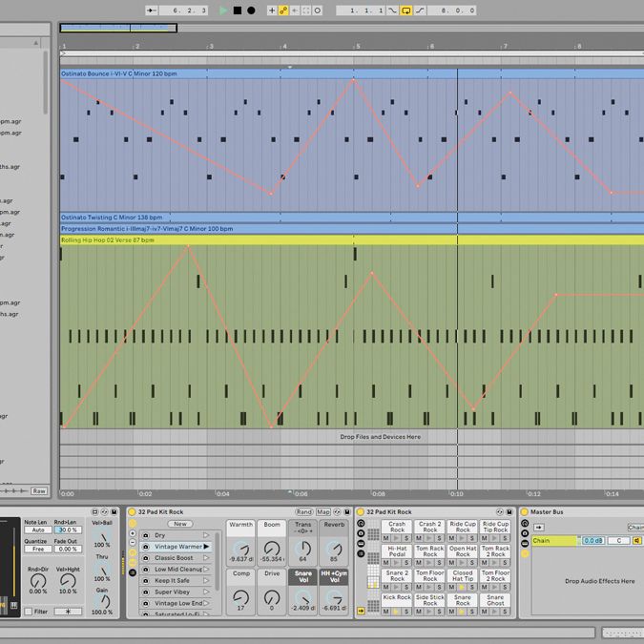Show more macros with the plus icon
The image size is (644, 644).
coord(133,533)
